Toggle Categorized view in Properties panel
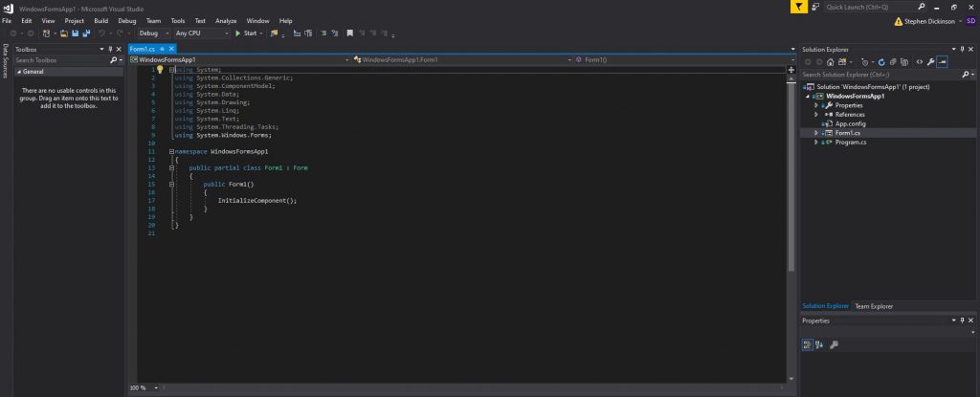 807,344
